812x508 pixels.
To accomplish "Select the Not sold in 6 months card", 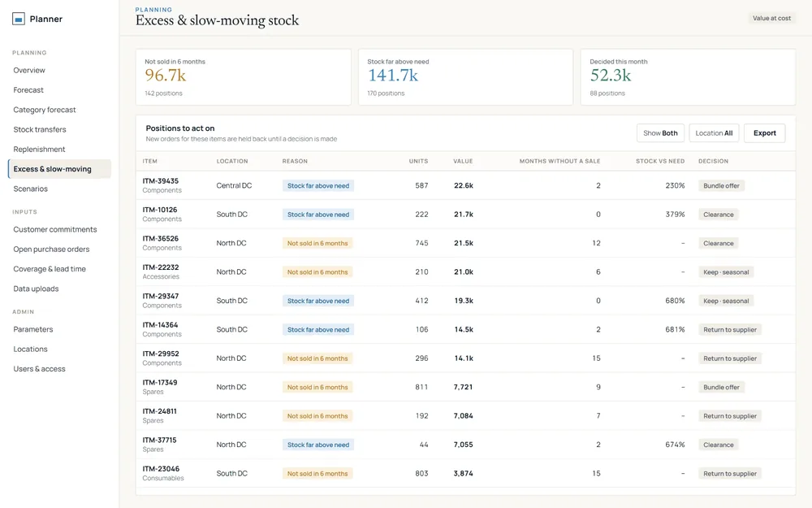I will (x=244, y=77).
